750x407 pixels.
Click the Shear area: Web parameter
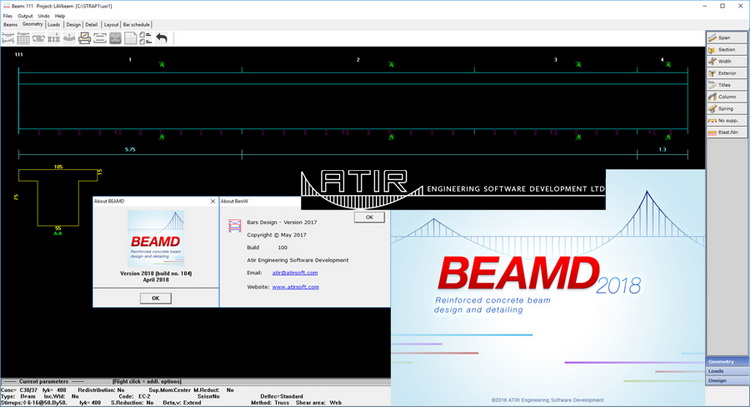pyautogui.click(x=319, y=403)
